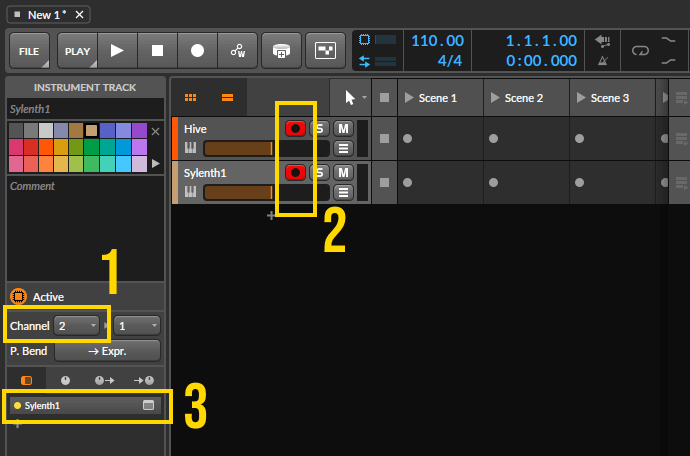
Task: Select the single knob modulation tab
Action: click(x=65, y=380)
